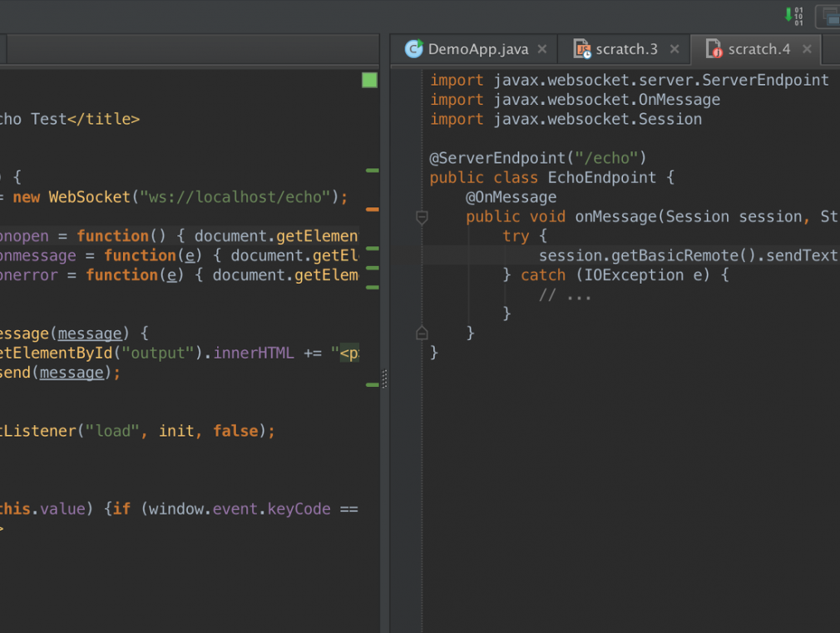Click the try keyword
Viewport: 840px width, 633px height.
tap(516, 236)
